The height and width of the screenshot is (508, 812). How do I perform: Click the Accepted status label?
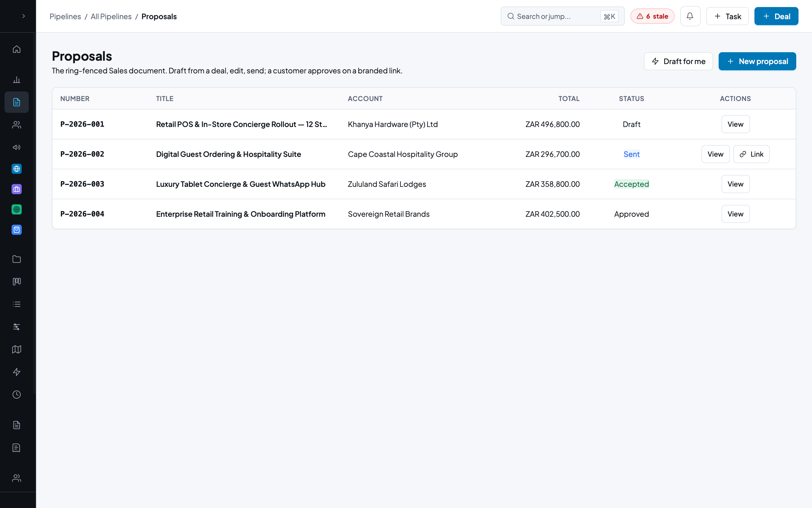pos(631,184)
